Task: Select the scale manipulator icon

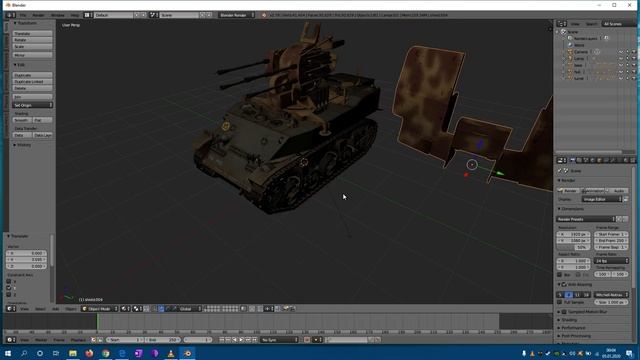Action: point(175,309)
